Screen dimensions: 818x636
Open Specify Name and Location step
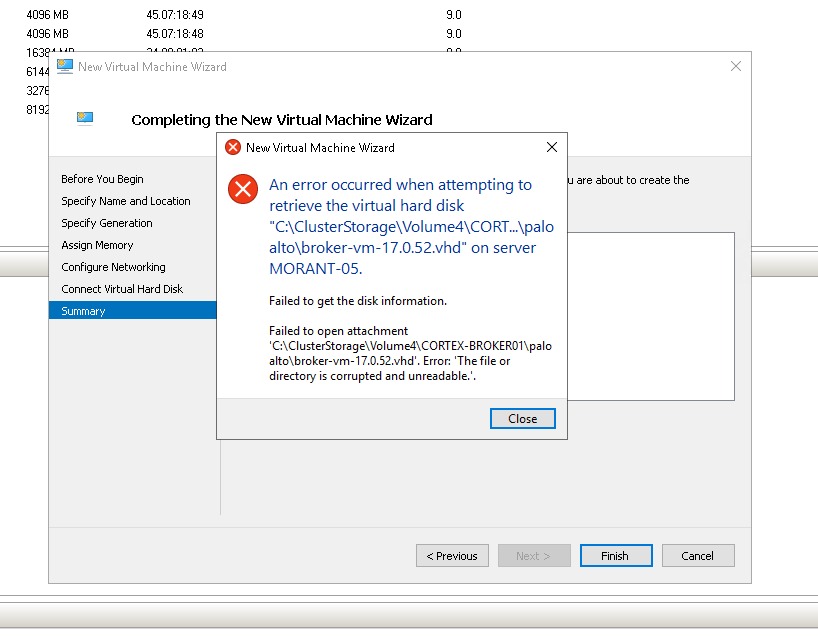point(126,201)
